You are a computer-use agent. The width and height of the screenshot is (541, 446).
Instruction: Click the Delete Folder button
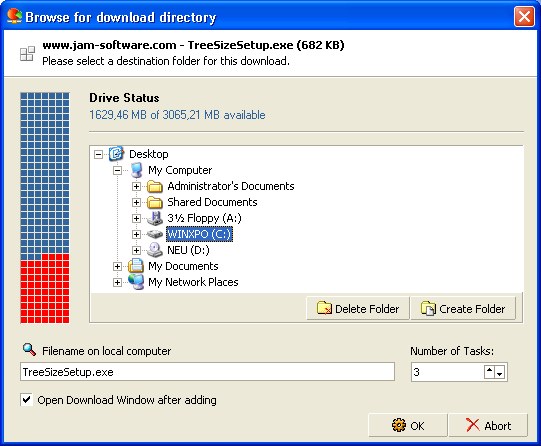click(358, 308)
